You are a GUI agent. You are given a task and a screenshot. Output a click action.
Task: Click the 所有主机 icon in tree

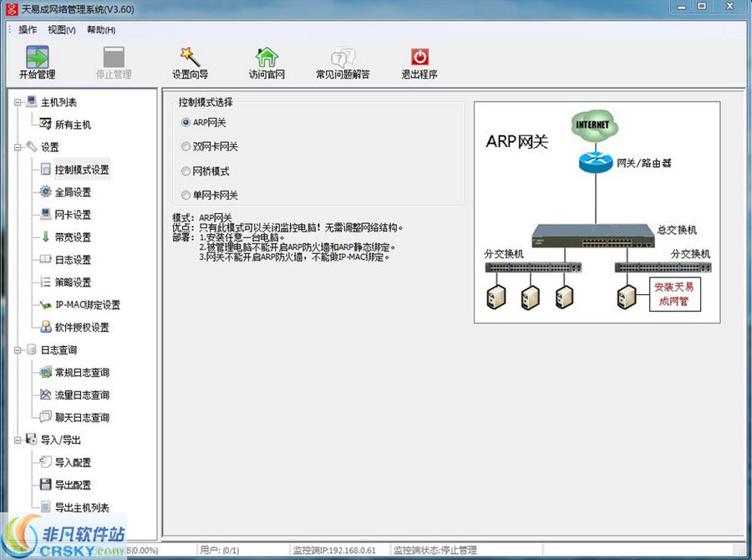coord(46,124)
